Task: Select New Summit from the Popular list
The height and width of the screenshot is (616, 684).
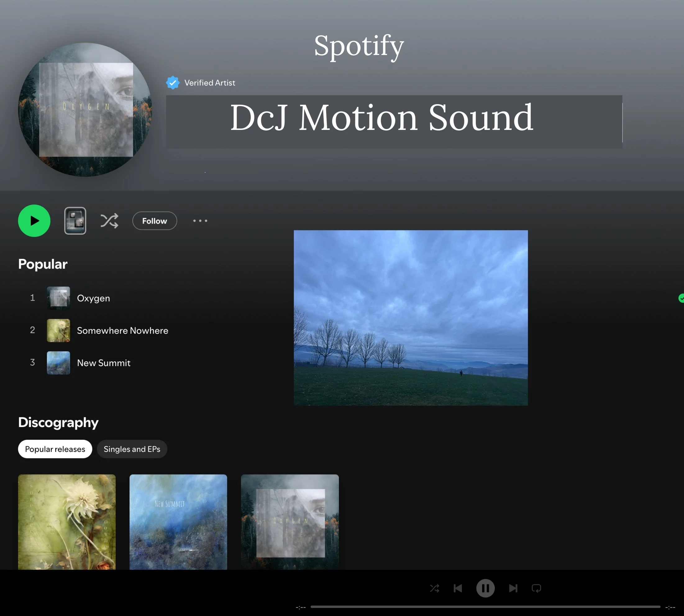Action: click(103, 362)
